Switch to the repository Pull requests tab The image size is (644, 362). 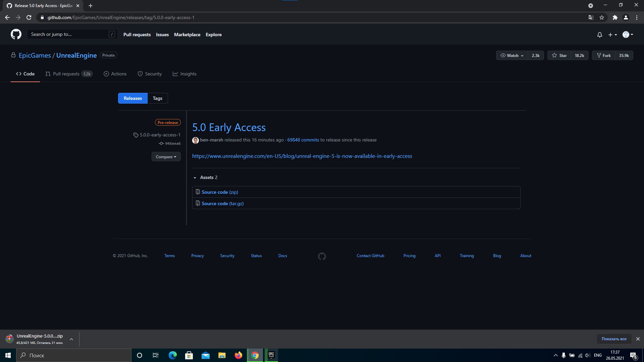69,74
